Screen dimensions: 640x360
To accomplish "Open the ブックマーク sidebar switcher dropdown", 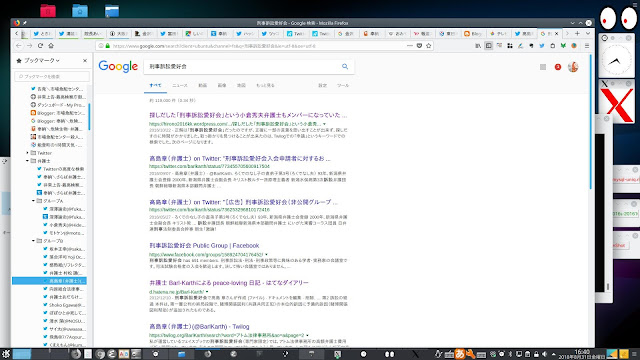I will click(x=38, y=60).
